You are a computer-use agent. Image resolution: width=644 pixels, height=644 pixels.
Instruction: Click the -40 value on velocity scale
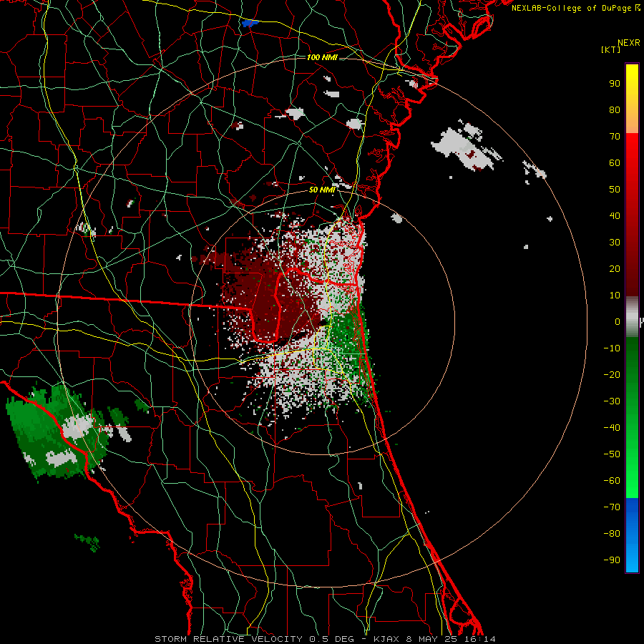click(612, 428)
